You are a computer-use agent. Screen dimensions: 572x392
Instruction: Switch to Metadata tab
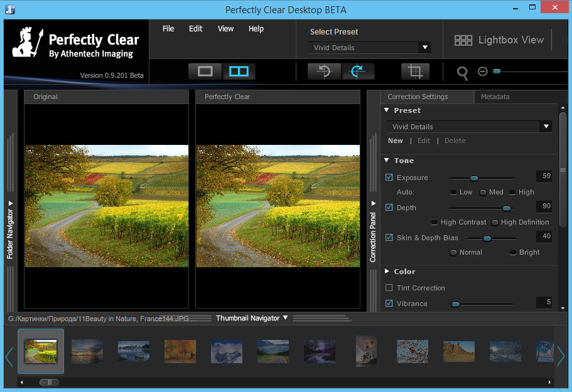point(495,97)
